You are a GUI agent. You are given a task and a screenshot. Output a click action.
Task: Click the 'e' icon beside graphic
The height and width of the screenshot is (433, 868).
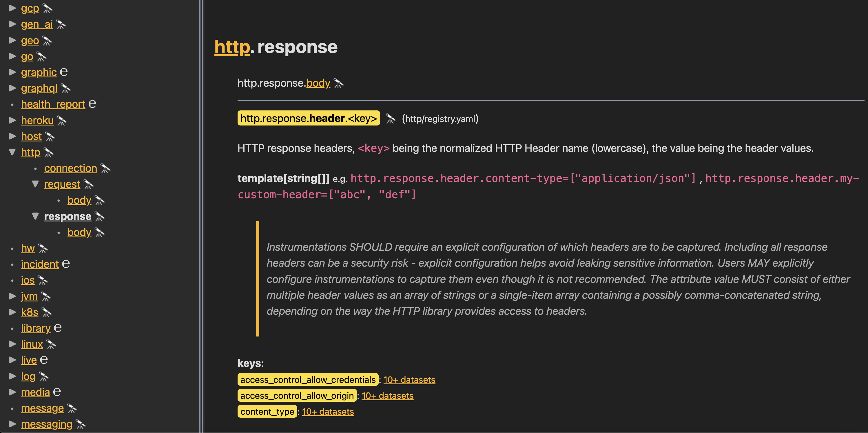pos(63,72)
